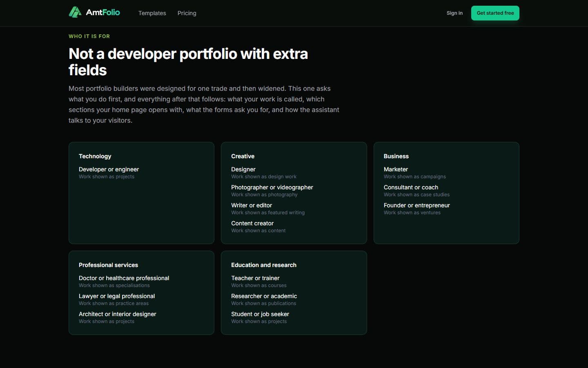Screen dimensions: 588x368
Task: Click the AmtFolio brand name text
Action: click(x=103, y=12)
